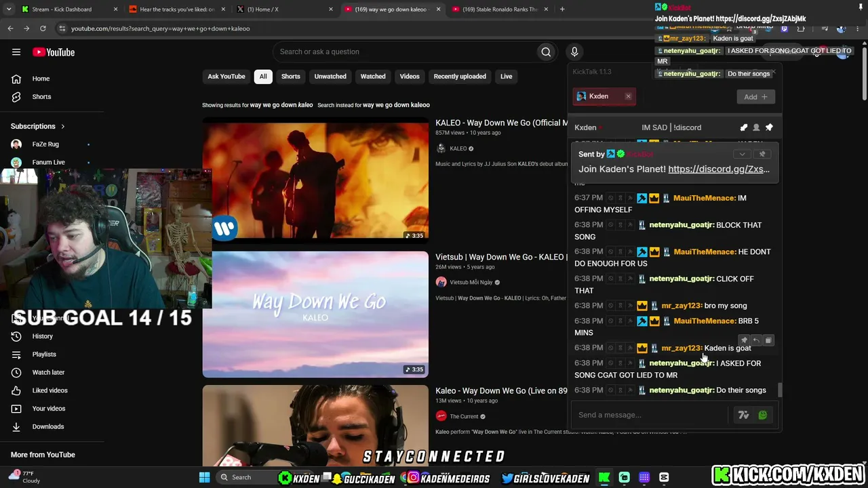Viewport: 868px width, 488px height.
Task: Reply to mr_zay123's Kaden is goat message
Action: point(756,340)
